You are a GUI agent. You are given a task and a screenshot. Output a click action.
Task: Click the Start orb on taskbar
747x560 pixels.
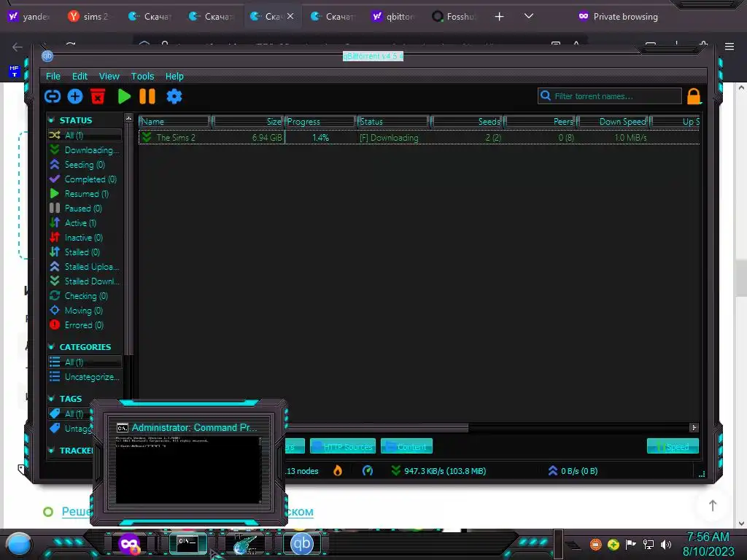(x=20, y=544)
